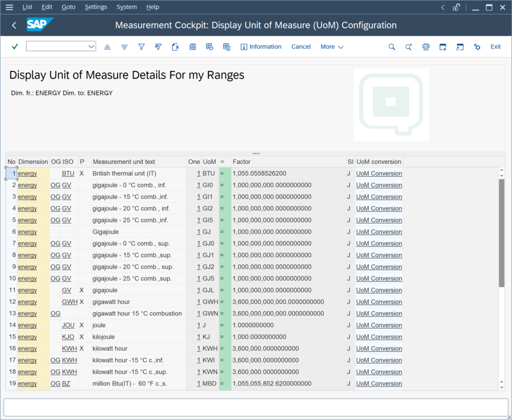Confirm with the green checkmark icon
The width and height of the screenshot is (512, 420).
pyautogui.click(x=14, y=46)
